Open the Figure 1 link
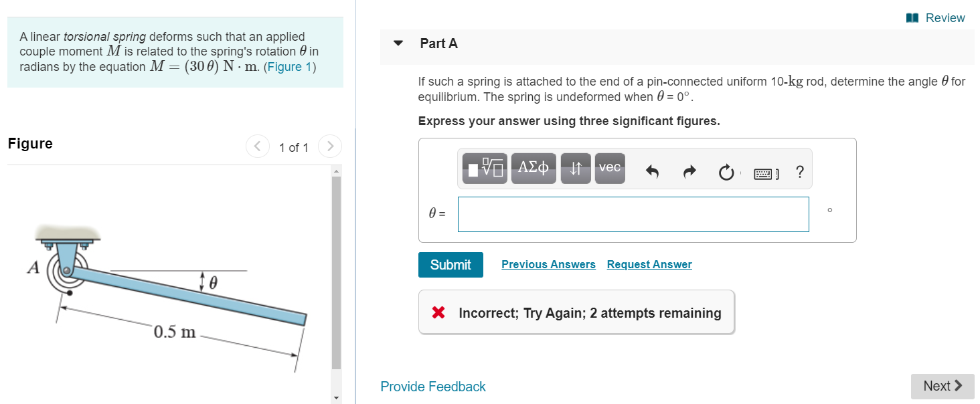This screenshot has width=980, height=404. (290, 66)
